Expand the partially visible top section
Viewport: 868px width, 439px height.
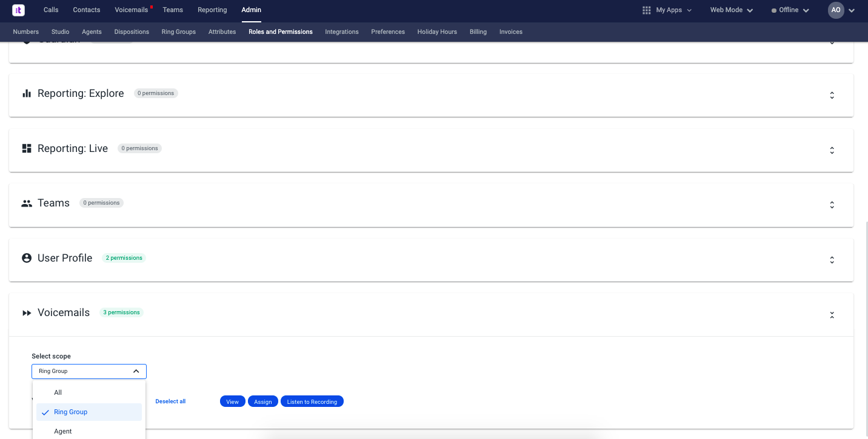832,42
